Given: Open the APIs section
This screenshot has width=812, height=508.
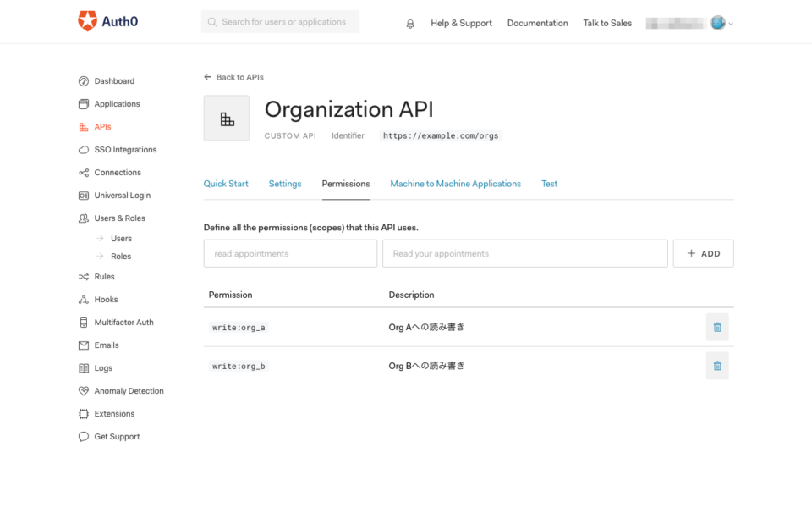Looking at the screenshot, I should coord(105,126).
